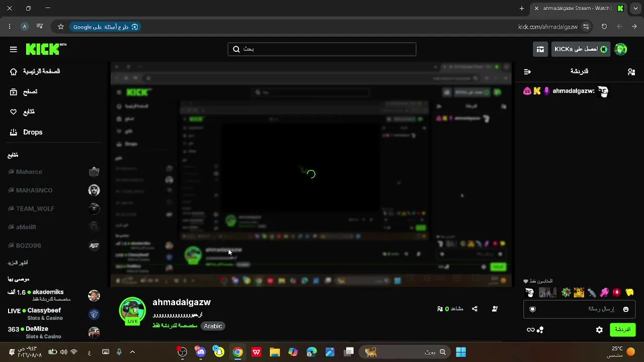Expand followed list with Show more (أظهر المزيد)
The image size is (644, 362).
point(18,263)
